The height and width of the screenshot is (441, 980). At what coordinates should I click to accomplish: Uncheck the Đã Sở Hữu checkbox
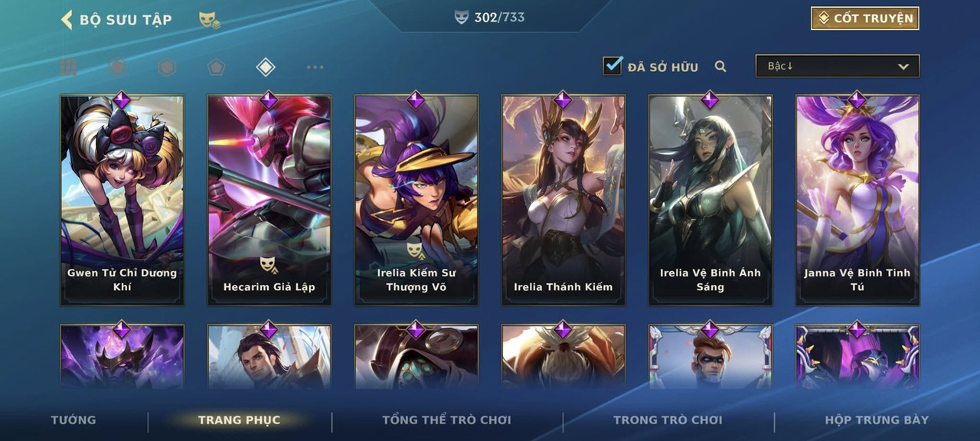[x=612, y=65]
